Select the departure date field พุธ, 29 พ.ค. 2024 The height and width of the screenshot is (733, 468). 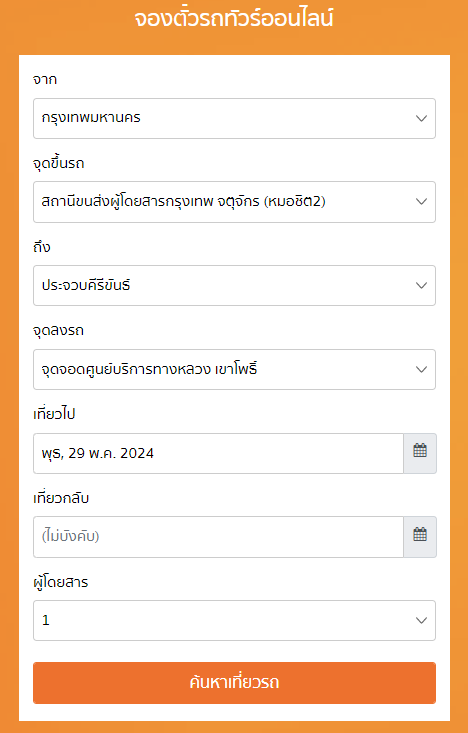click(218, 453)
